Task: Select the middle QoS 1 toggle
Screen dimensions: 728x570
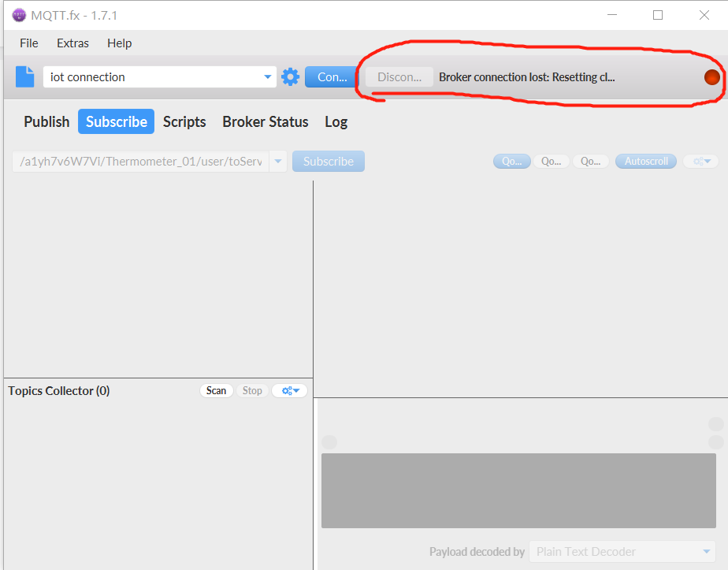Action: (x=551, y=161)
